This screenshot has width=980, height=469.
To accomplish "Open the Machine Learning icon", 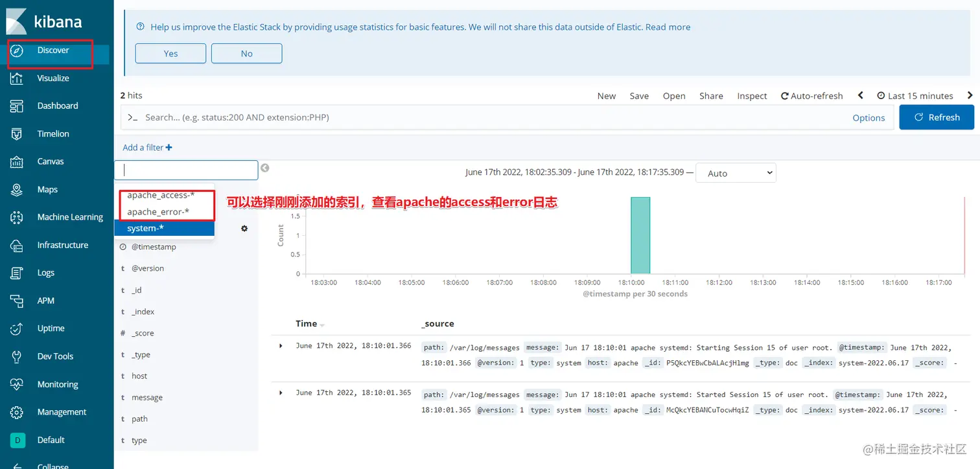I will point(17,217).
